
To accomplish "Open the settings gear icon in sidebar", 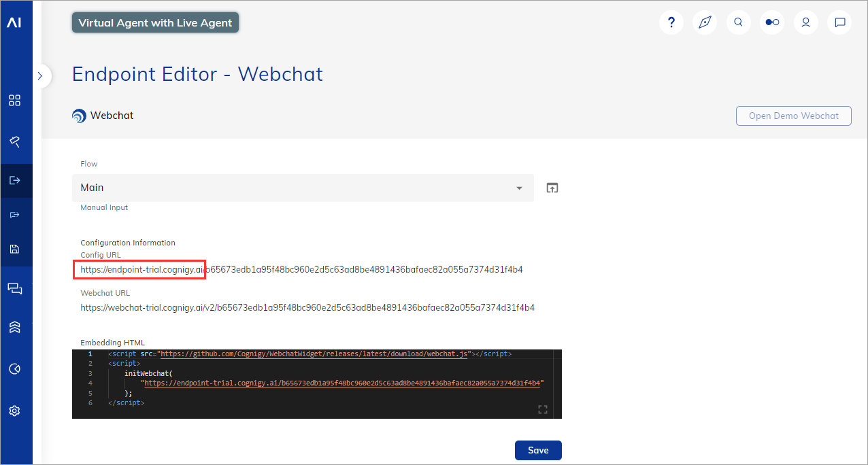I will 14,411.
